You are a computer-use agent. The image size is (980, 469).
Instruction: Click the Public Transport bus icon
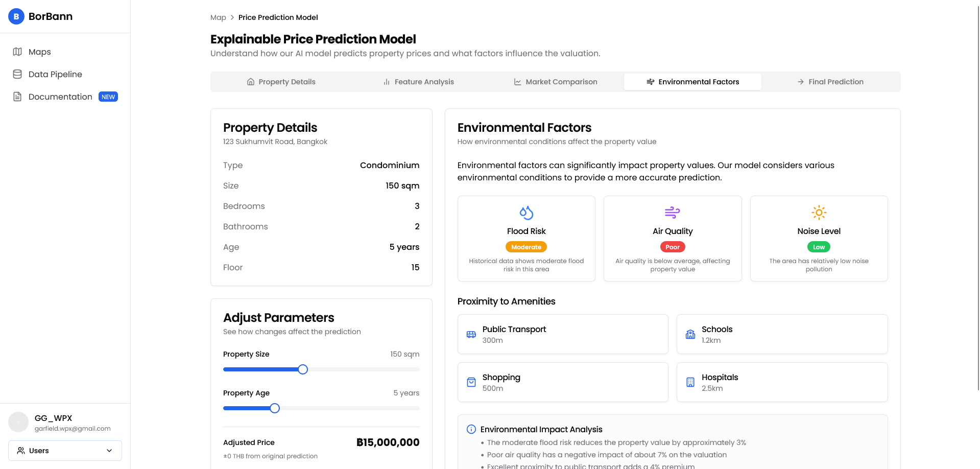(x=471, y=335)
